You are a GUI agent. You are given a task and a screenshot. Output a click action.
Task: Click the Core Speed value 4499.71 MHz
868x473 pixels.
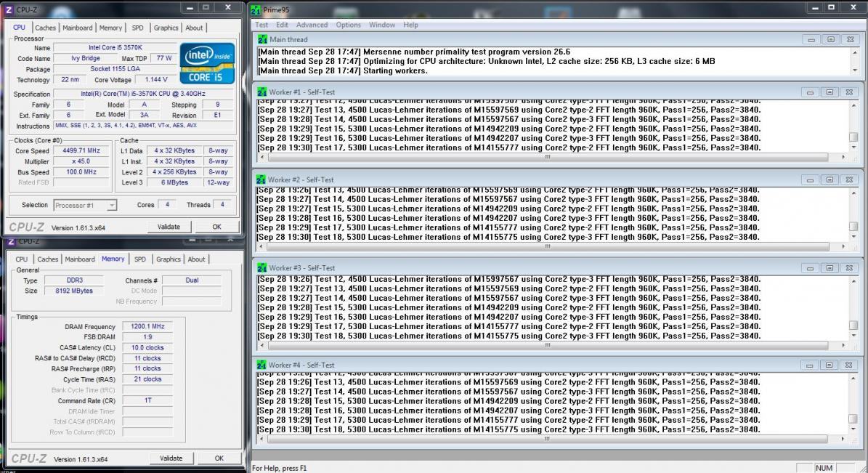pyautogui.click(x=81, y=150)
